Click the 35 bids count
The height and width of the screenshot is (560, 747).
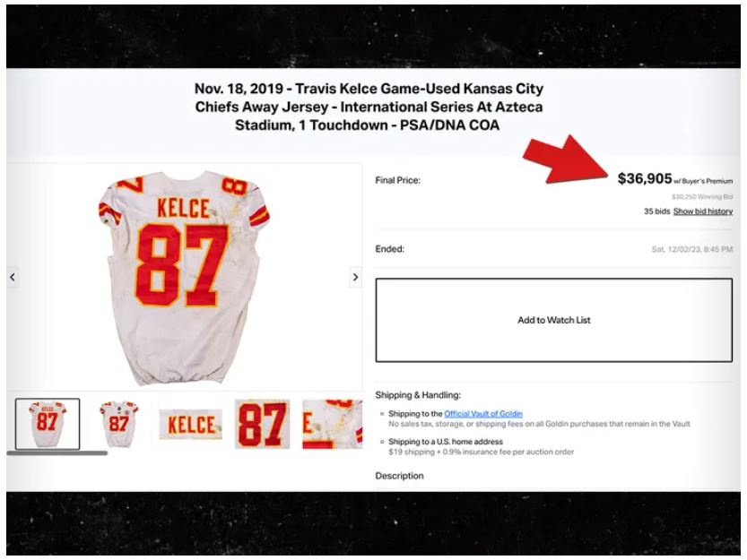click(657, 211)
